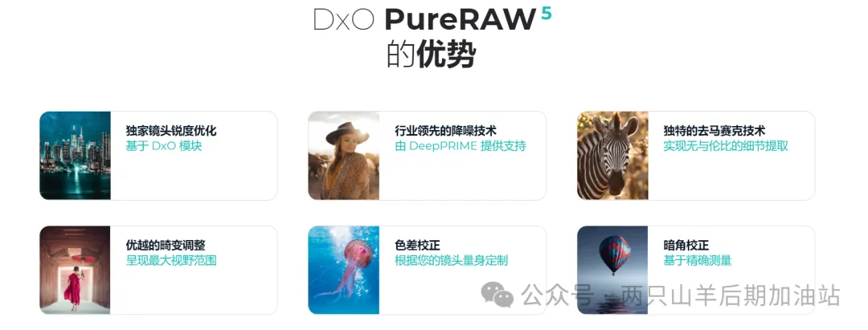868x330 pixels.
Task: Click the 行业领先的降噪技术 heading
Action: click(x=445, y=131)
